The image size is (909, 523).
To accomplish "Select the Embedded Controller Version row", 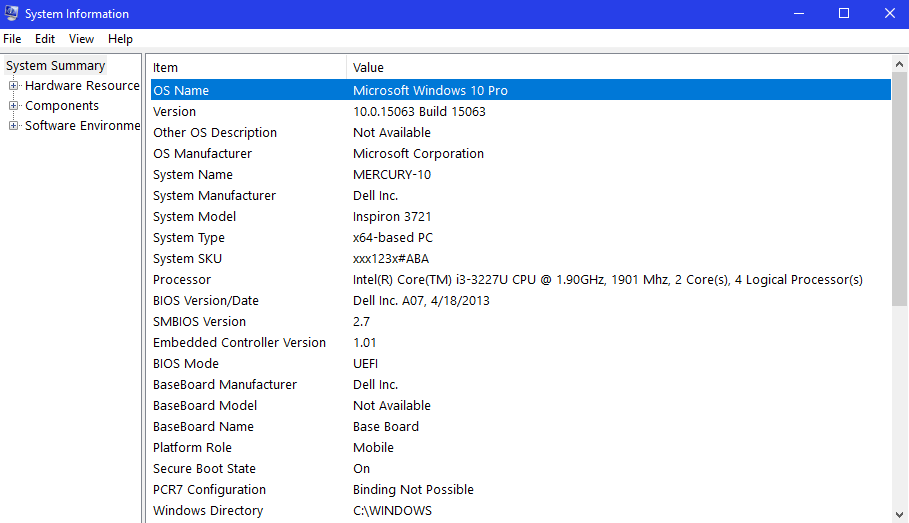I will click(521, 343).
